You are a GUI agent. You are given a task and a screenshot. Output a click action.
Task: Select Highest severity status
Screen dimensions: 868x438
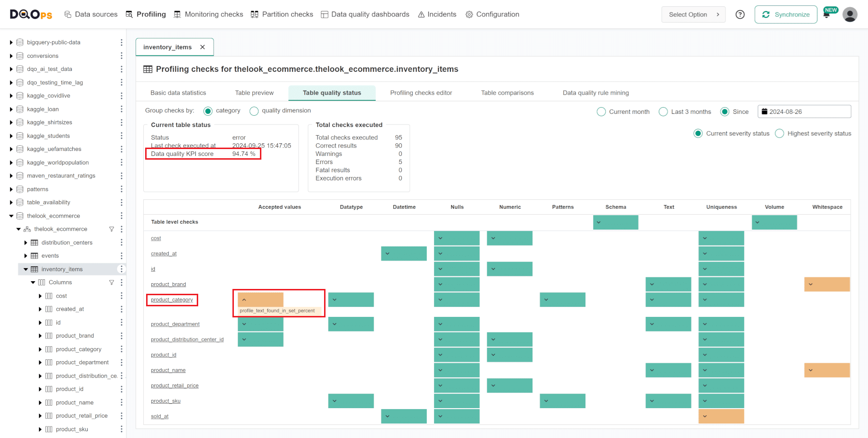[x=780, y=134]
